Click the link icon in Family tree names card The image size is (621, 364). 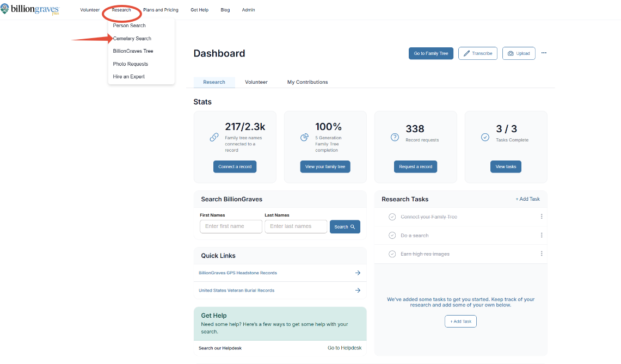tap(214, 137)
